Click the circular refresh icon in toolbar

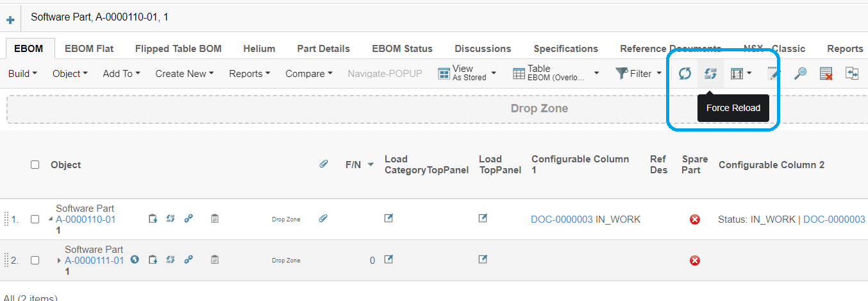point(685,74)
